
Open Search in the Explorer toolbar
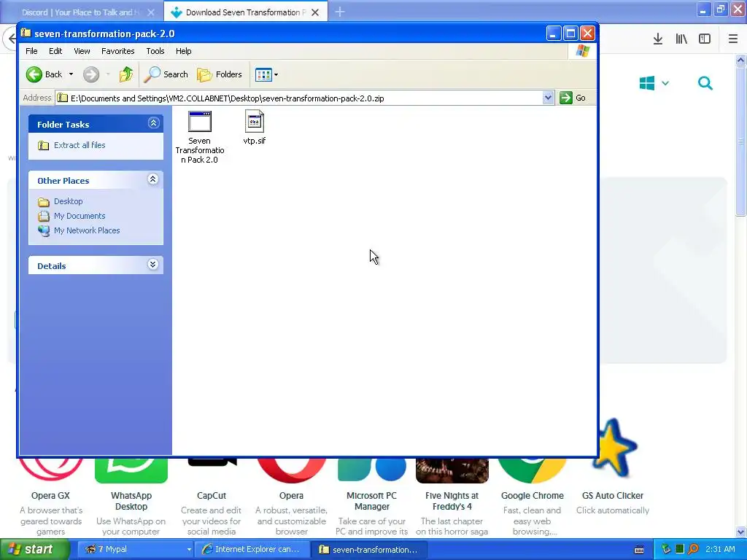166,74
